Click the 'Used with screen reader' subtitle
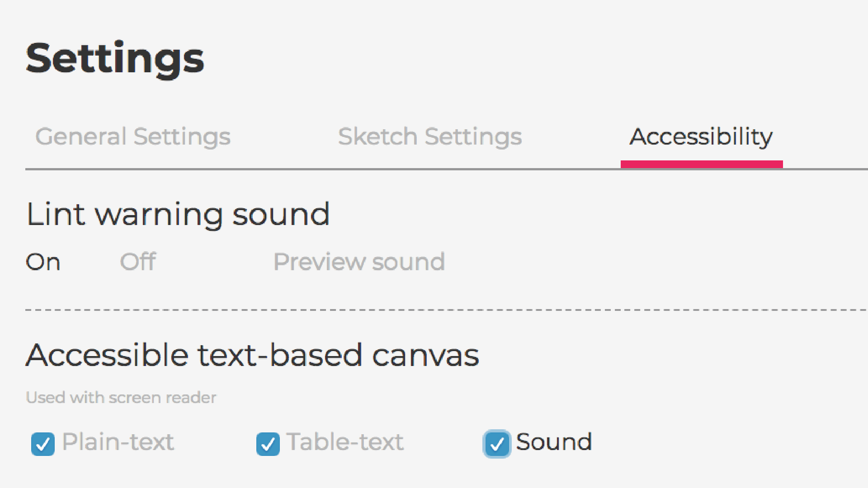Screen dimensions: 868x488 (121, 398)
